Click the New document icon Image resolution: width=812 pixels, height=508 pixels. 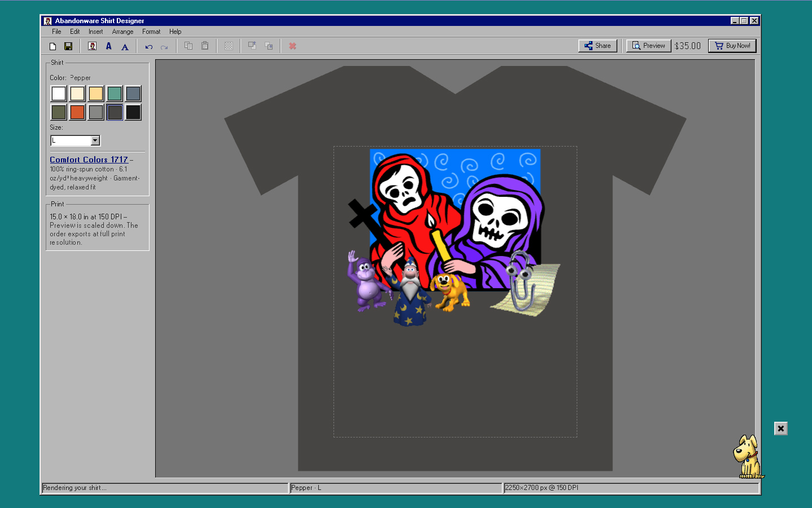pos(52,46)
